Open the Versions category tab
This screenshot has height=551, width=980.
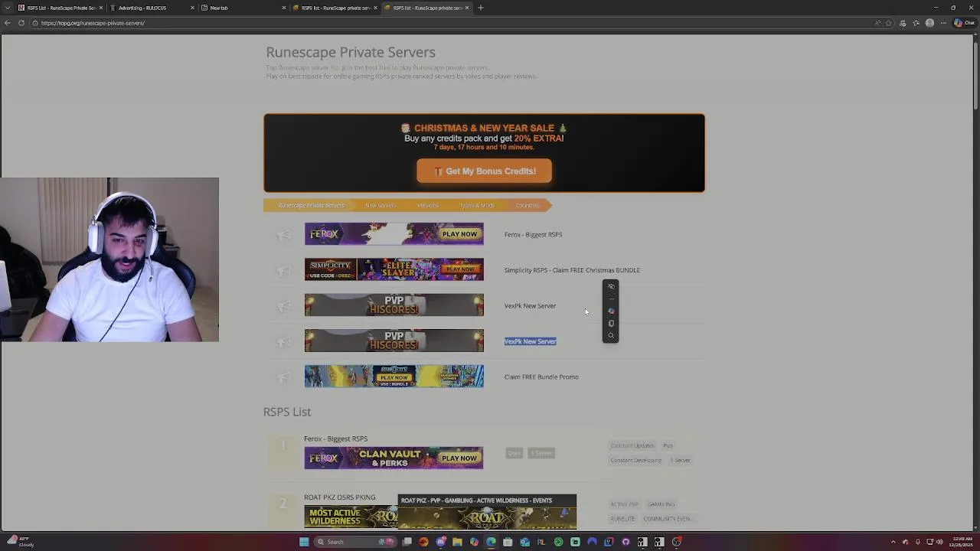tap(428, 205)
